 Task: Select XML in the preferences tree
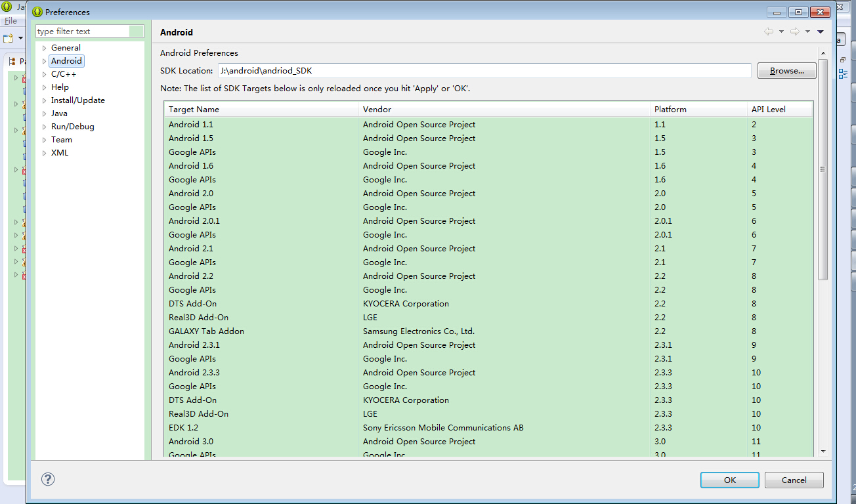60,153
